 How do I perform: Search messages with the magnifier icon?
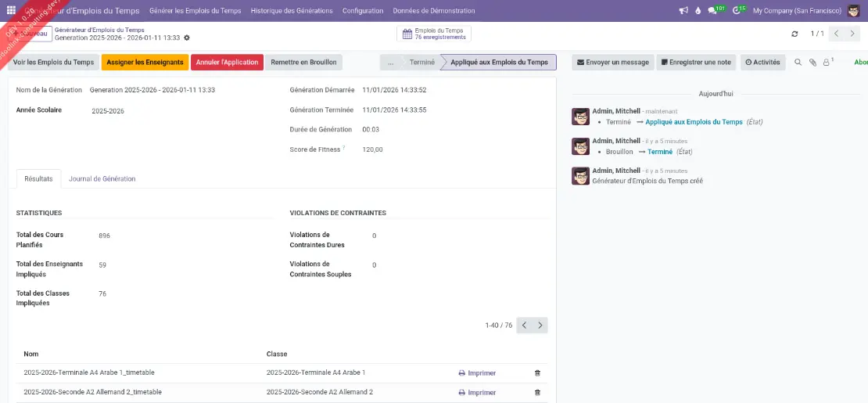tap(798, 62)
